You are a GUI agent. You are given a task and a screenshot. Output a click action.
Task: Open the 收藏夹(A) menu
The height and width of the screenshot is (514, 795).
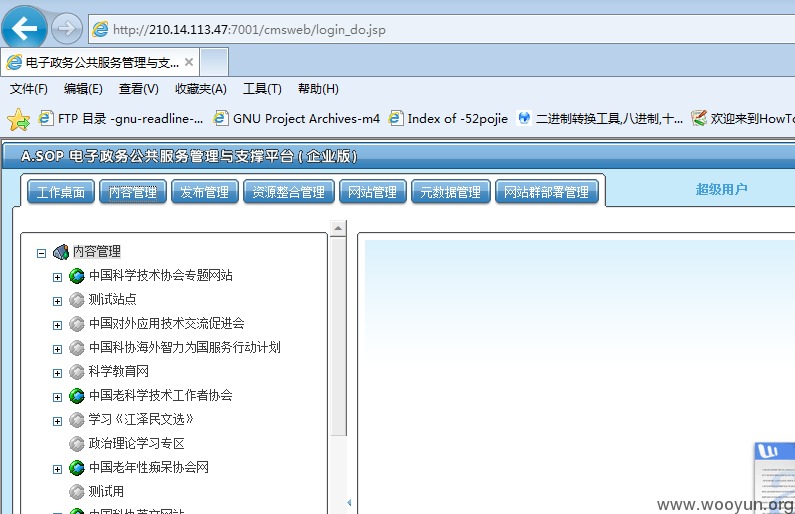point(201,89)
